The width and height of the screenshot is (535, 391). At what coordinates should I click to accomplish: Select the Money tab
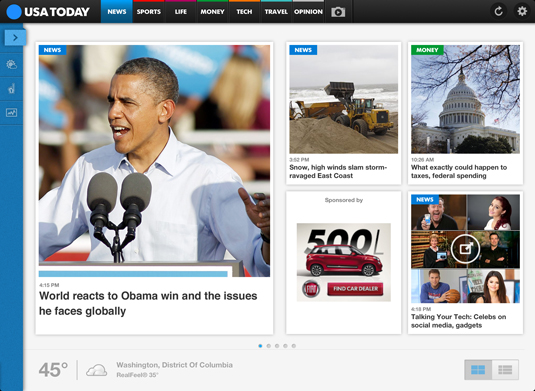tap(212, 12)
